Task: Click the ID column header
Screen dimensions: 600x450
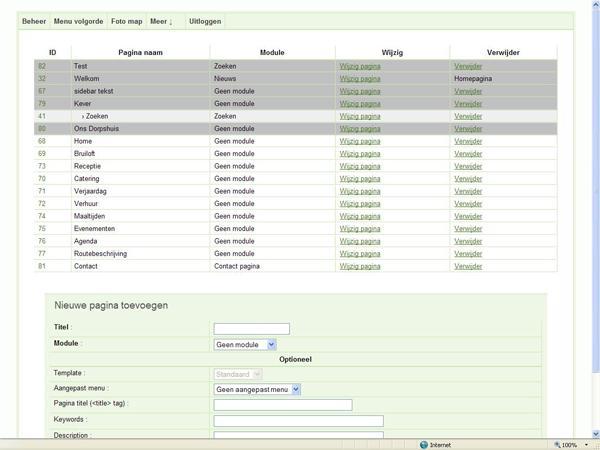Action: click(x=52, y=52)
